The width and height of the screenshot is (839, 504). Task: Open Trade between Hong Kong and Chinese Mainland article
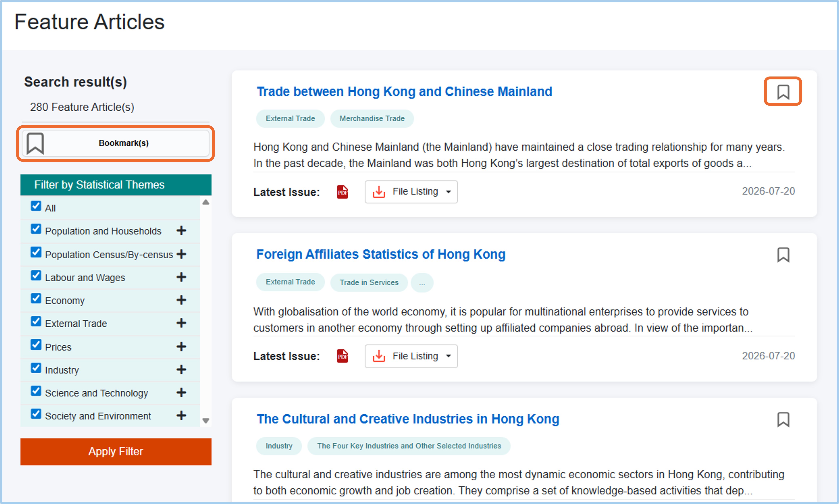404,92
